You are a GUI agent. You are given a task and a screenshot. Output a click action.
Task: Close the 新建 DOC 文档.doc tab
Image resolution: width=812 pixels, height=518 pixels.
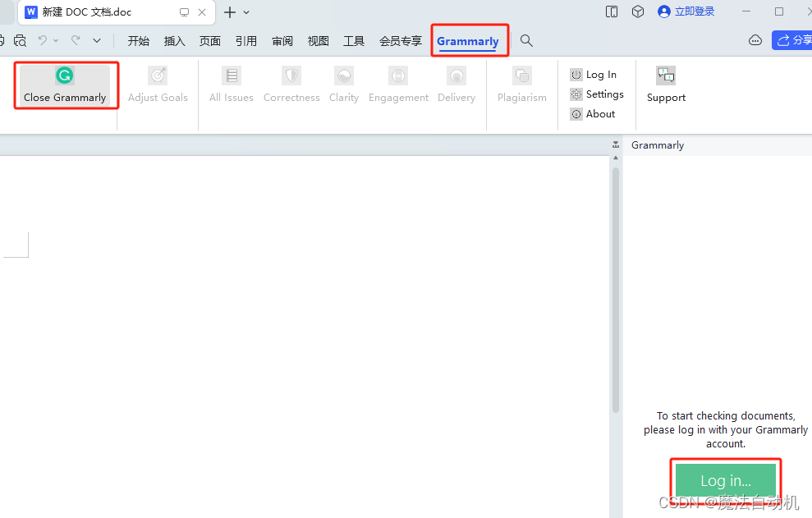coord(202,12)
